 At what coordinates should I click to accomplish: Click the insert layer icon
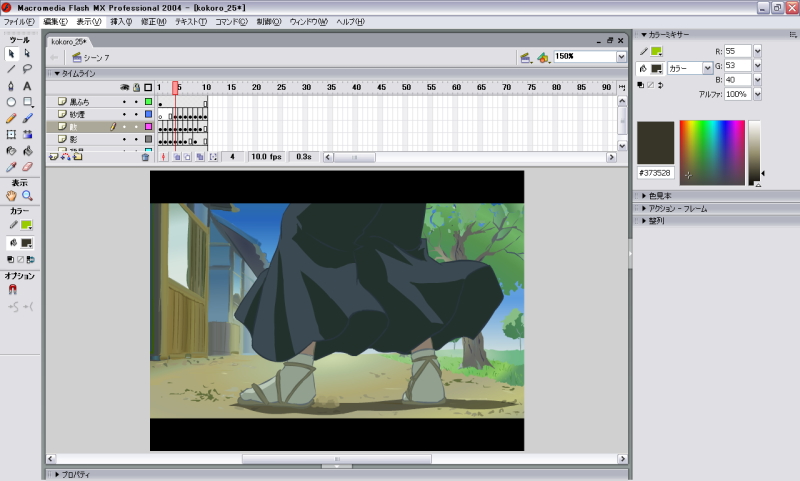point(53,157)
